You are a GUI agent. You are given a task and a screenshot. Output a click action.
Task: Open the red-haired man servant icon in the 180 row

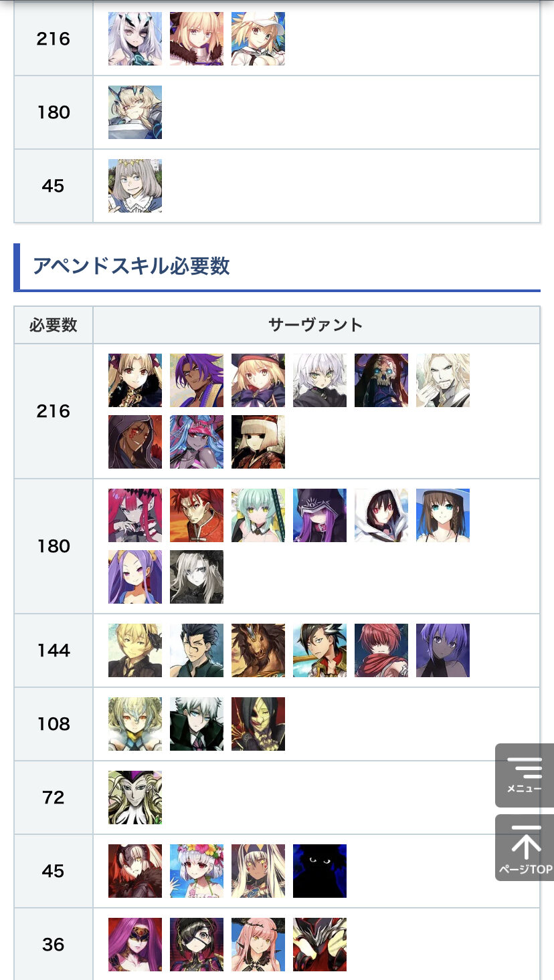pos(197,515)
